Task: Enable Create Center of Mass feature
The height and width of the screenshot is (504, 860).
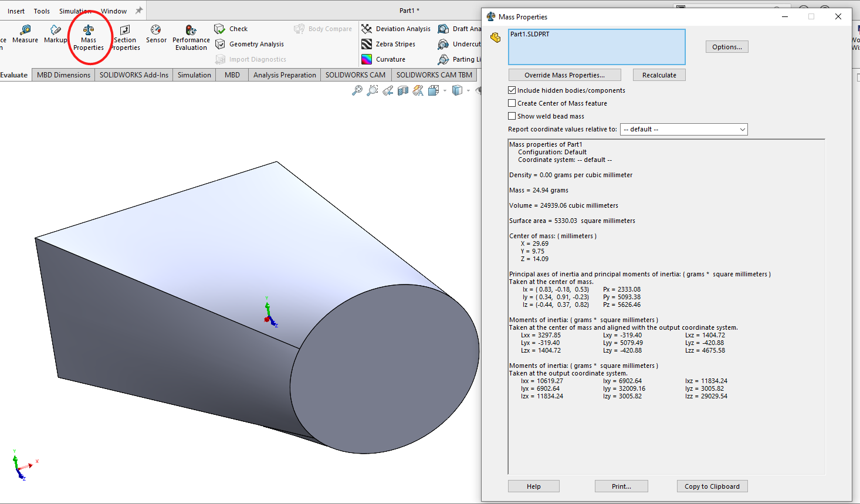Action: 512,103
